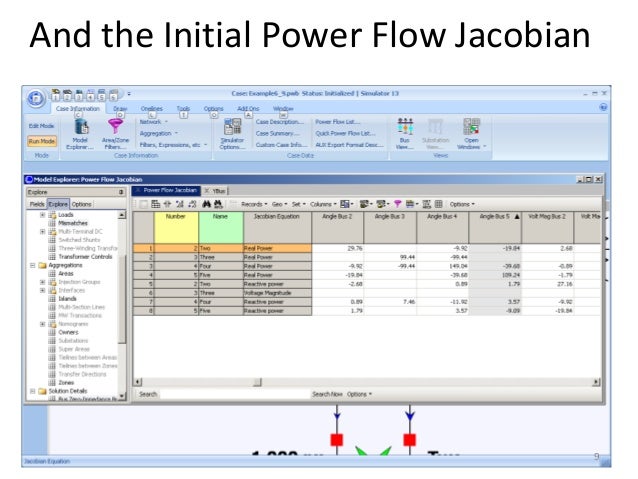Switch to the Onelines ribbon tab
Image resolution: width=638 pixels, height=479 pixels.
coord(151,109)
